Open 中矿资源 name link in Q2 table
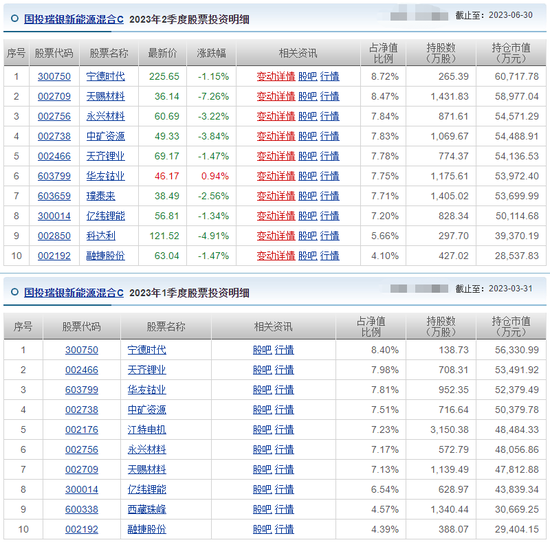 tap(106, 136)
